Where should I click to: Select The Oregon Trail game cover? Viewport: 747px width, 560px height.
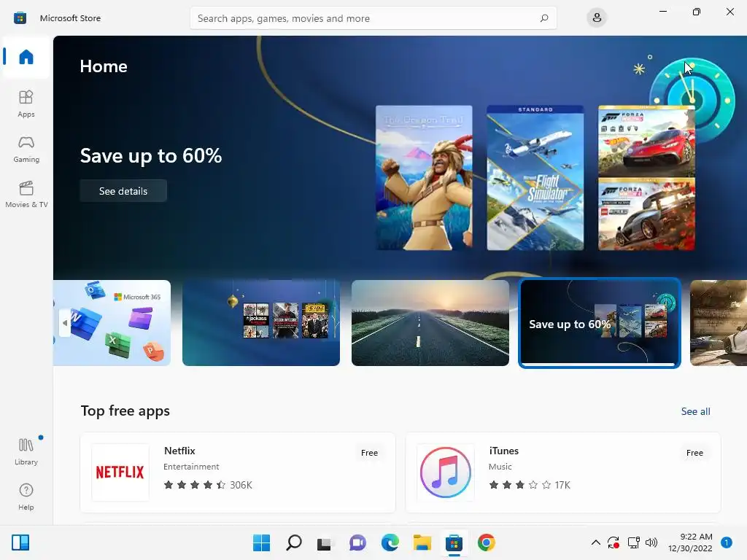424,178
